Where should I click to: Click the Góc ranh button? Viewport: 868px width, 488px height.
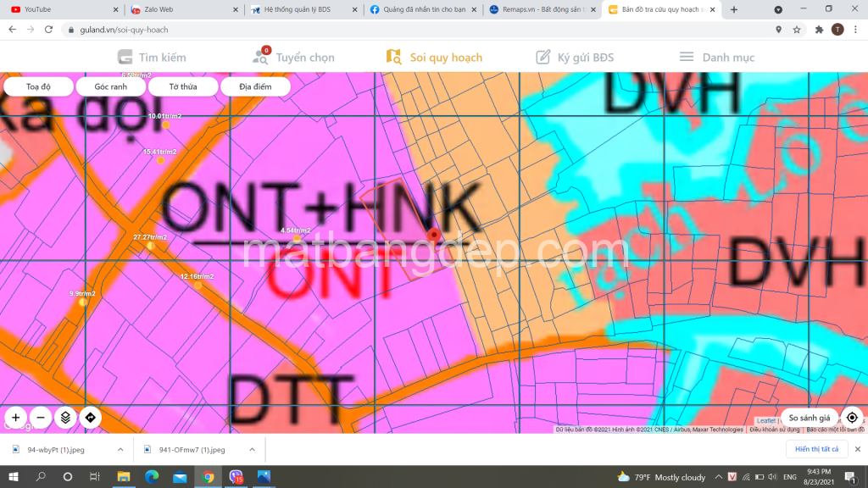point(111,86)
